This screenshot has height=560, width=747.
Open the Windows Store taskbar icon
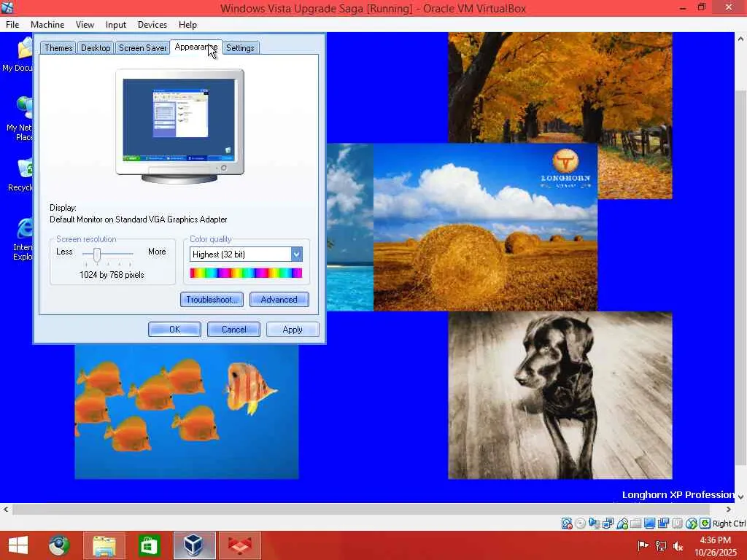click(x=149, y=545)
